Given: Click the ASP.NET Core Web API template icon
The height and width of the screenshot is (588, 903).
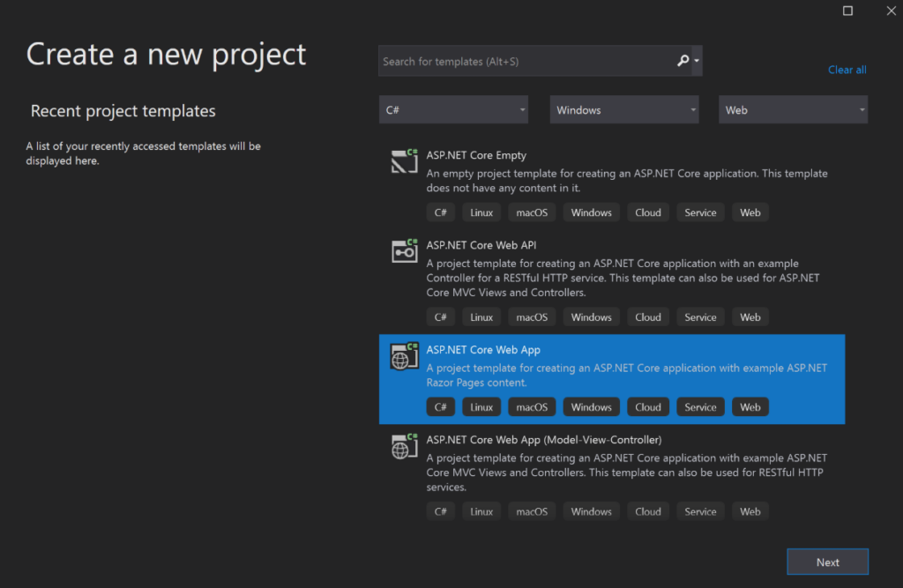Looking at the screenshot, I should click(403, 250).
